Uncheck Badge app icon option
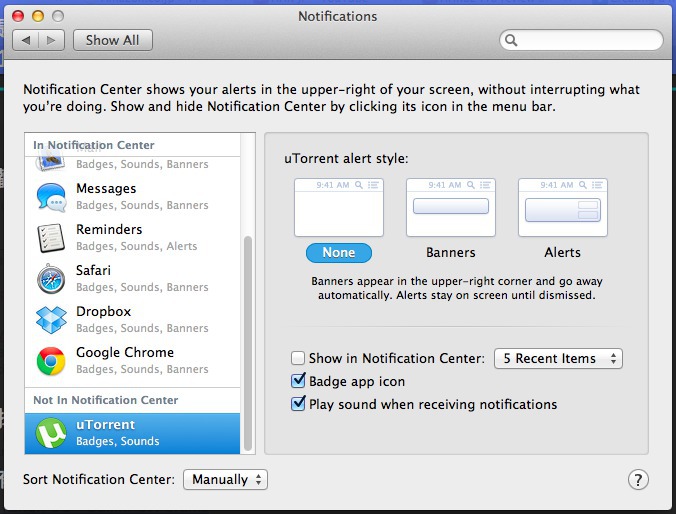This screenshot has width=676, height=514. 298,382
